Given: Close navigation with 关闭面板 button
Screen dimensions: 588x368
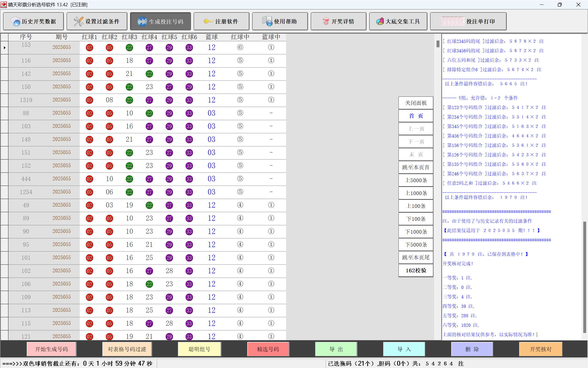Looking at the screenshot, I should pyautogui.click(x=416, y=103).
